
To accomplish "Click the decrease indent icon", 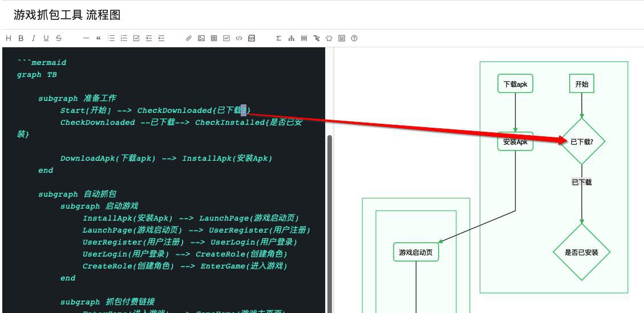I will click(x=161, y=38).
